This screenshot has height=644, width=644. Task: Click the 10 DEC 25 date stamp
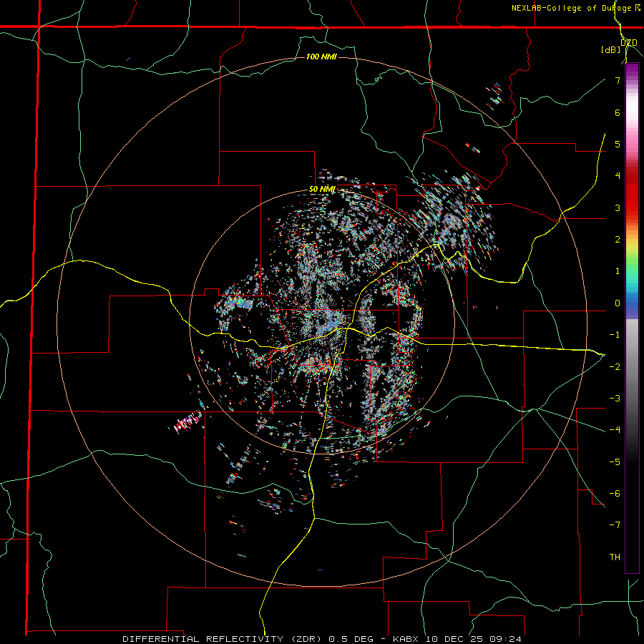click(455, 639)
